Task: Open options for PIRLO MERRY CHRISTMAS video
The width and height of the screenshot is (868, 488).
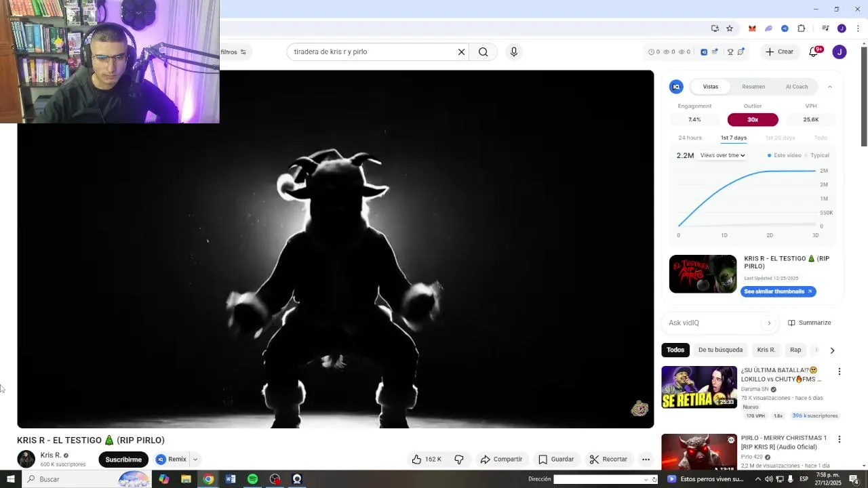Action: coord(839,439)
